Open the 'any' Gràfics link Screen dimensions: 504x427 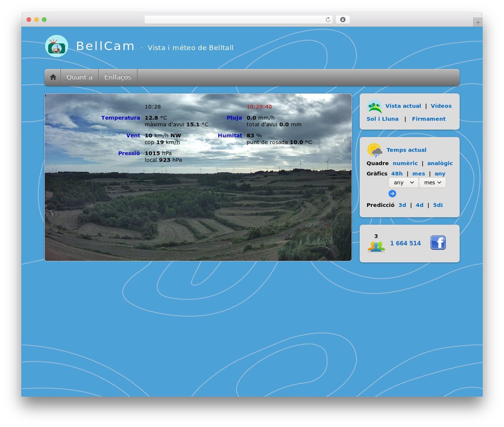click(440, 174)
